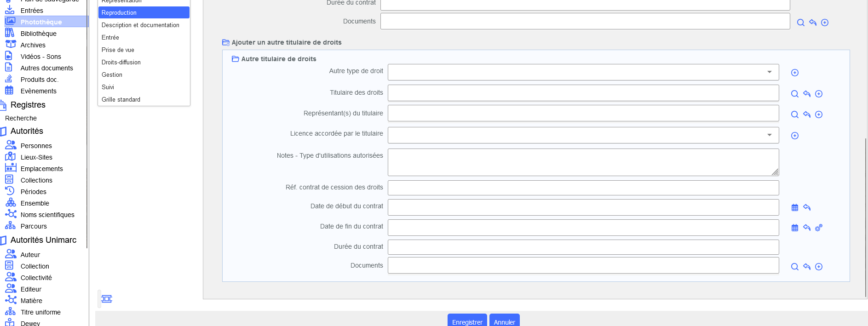Click the layout icon below the section menu
The image size is (868, 326).
(107, 299)
